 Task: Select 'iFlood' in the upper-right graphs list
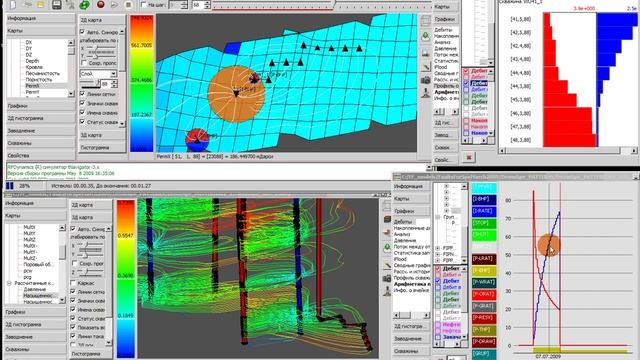pos(441,67)
